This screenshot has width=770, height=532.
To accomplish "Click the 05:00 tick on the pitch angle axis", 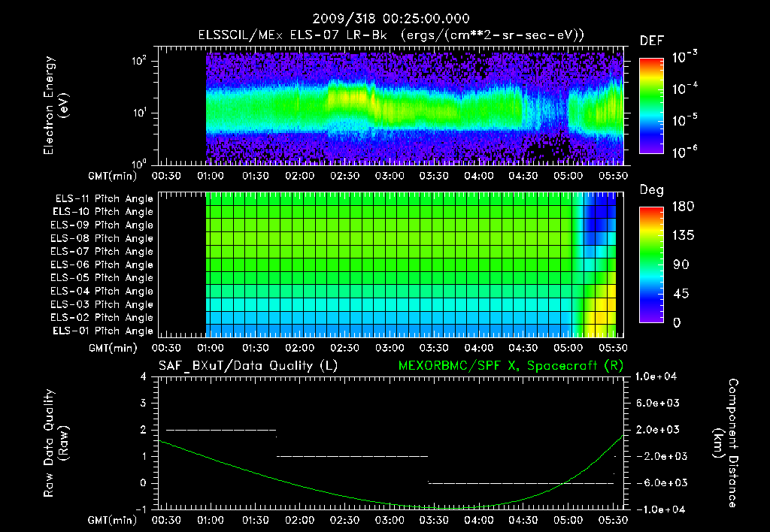I will 568,348.
